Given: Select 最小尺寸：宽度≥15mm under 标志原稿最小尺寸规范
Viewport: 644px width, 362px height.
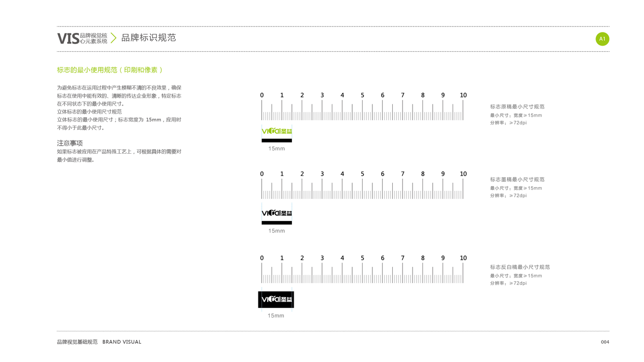Looking at the screenshot, I should pyautogui.click(x=516, y=115).
